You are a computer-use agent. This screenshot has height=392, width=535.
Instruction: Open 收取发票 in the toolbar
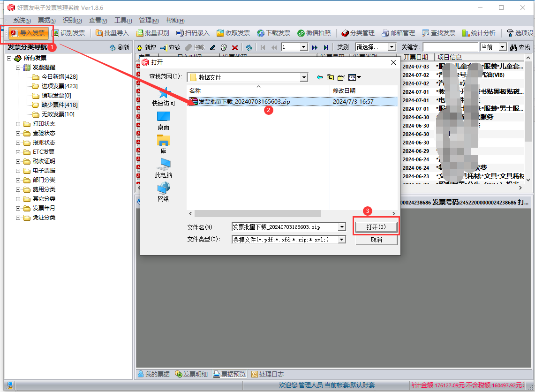pyautogui.click(x=233, y=33)
